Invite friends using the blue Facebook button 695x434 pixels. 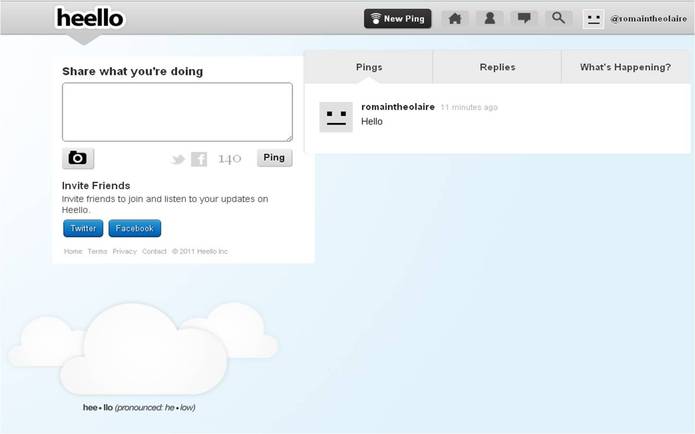pyautogui.click(x=134, y=228)
